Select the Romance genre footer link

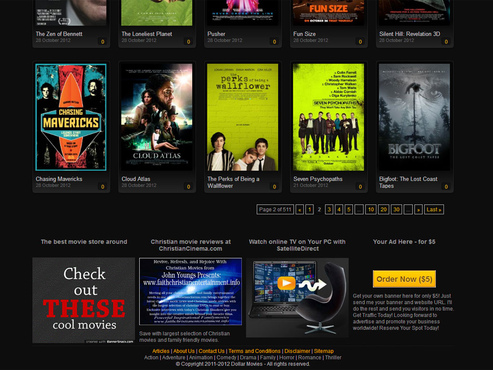(x=309, y=357)
